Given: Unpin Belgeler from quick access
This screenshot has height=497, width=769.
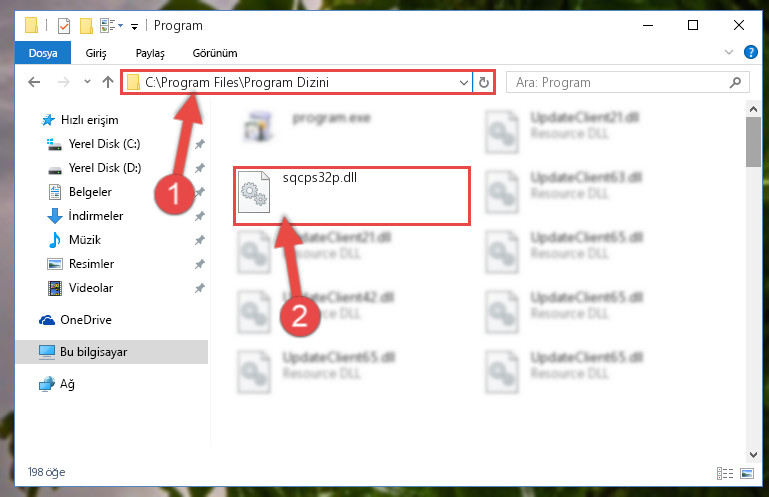Looking at the screenshot, I should click(x=200, y=192).
